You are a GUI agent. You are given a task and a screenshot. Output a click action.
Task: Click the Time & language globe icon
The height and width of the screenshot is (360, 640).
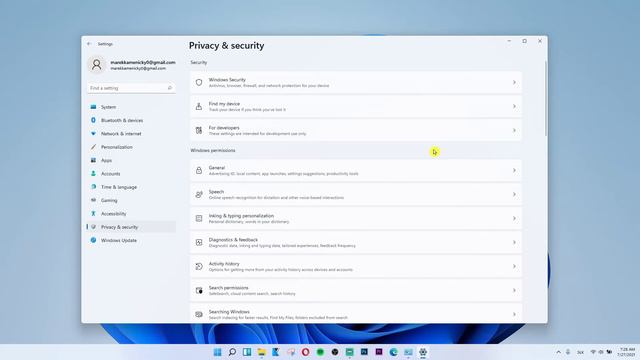pos(93,187)
